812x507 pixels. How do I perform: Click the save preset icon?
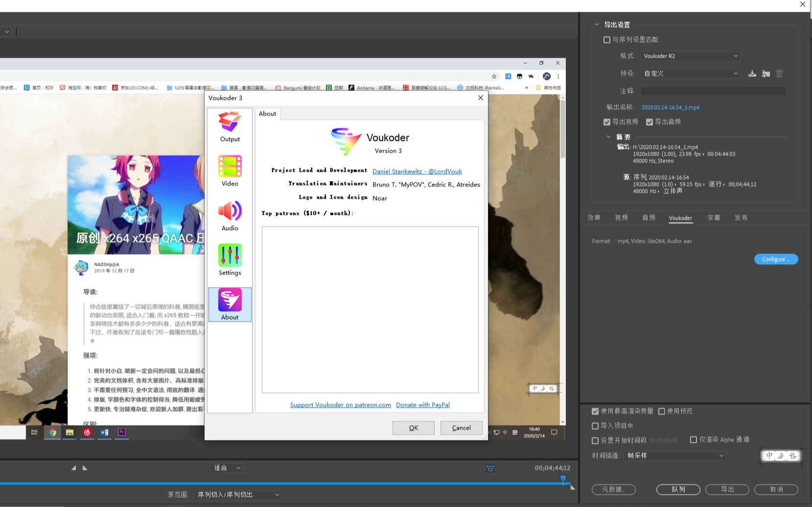[x=752, y=74]
